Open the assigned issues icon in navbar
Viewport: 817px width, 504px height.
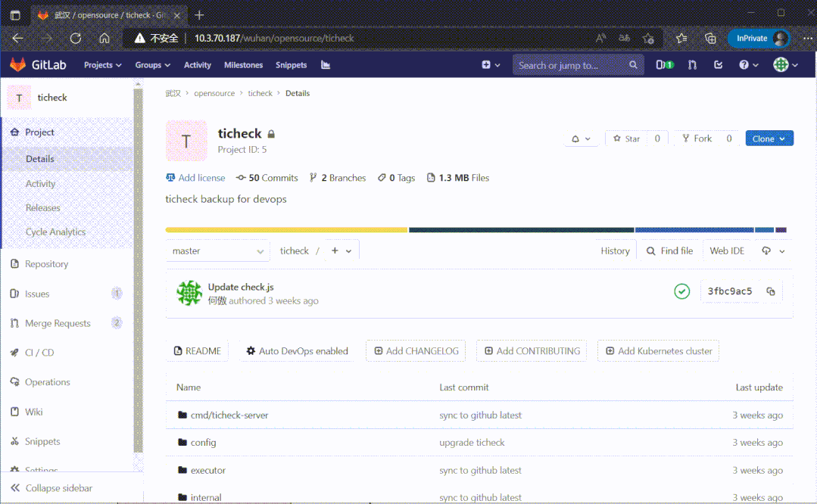(x=664, y=65)
